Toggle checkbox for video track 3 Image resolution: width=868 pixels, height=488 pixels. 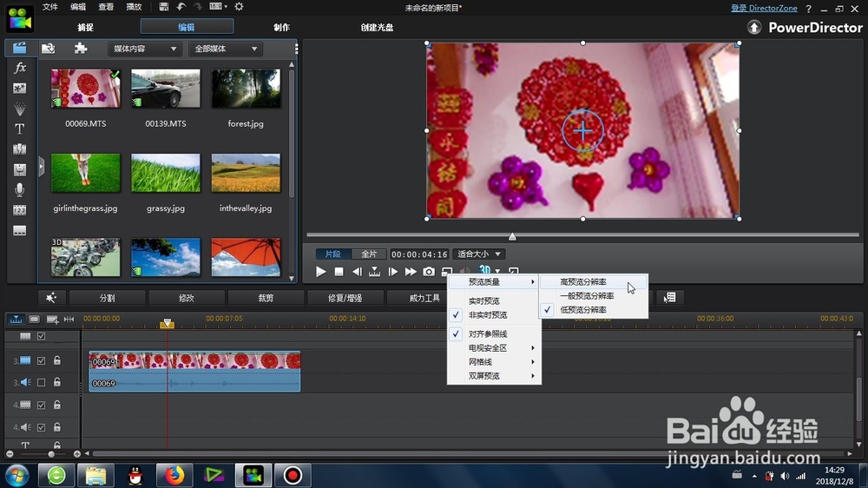[x=41, y=360]
